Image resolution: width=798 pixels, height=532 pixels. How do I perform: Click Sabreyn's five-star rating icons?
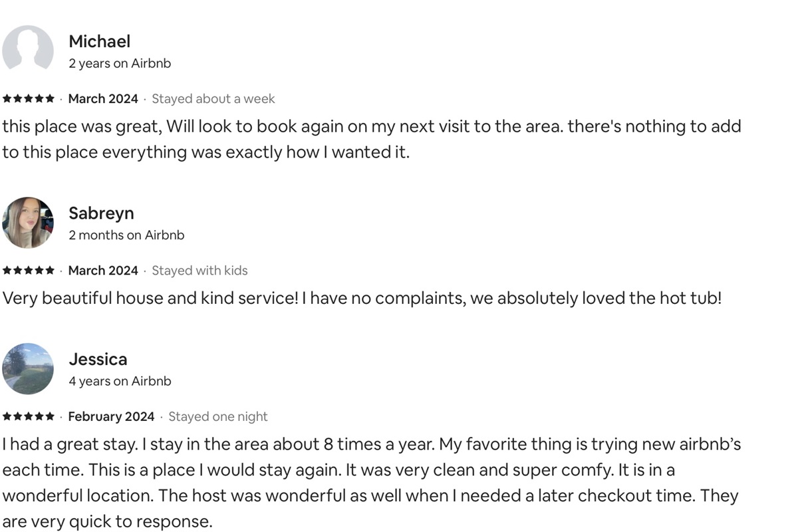click(x=29, y=271)
